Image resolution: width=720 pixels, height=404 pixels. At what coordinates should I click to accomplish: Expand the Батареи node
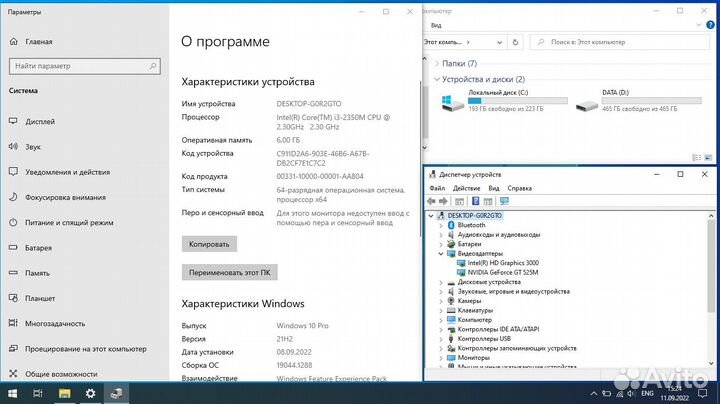coord(441,244)
